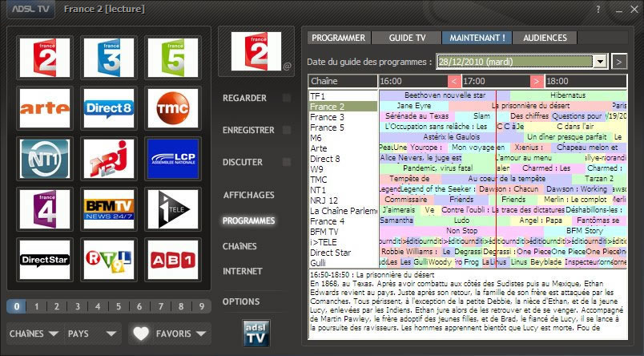Open the Programmes menu

(249, 220)
